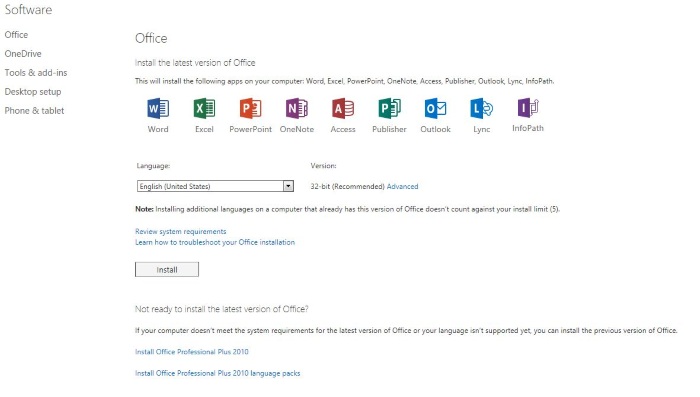The image size is (700, 397).
Task: Open Review system requirements link
Action: coord(181,231)
